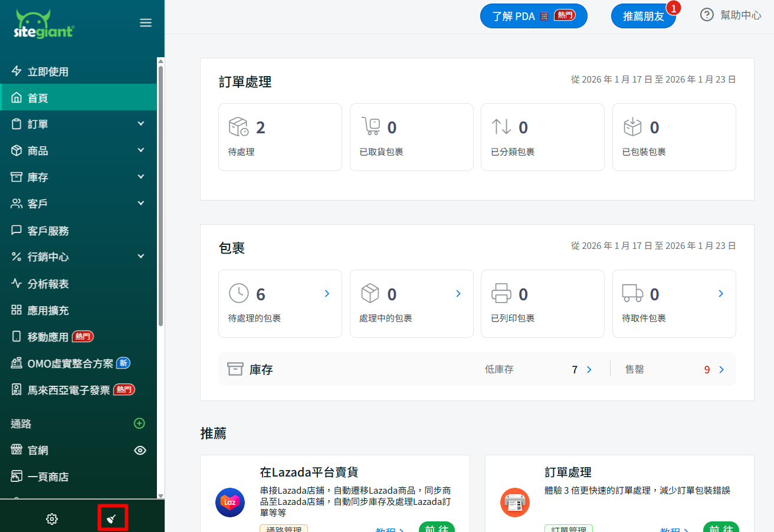Image resolution: width=774 pixels, height=532 pixels.
Task: Open settings gear icon at sidebar bottom
Action: pos(52,519)
